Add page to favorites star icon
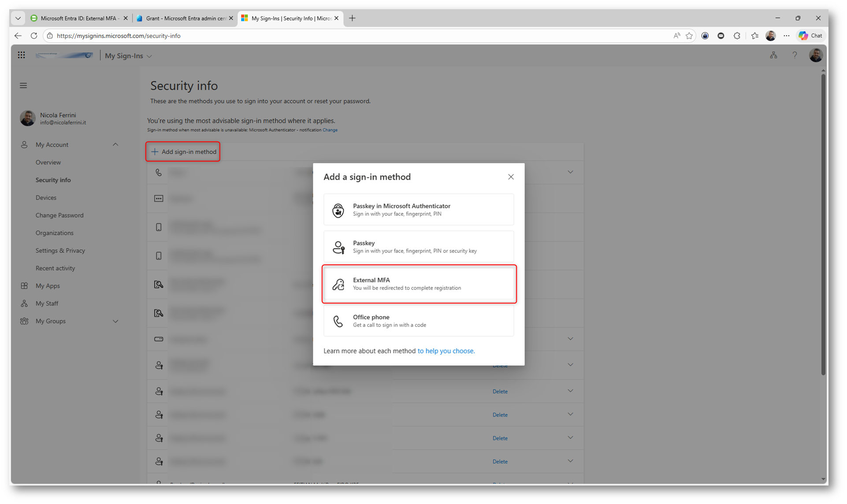 (x=689, y=36)
